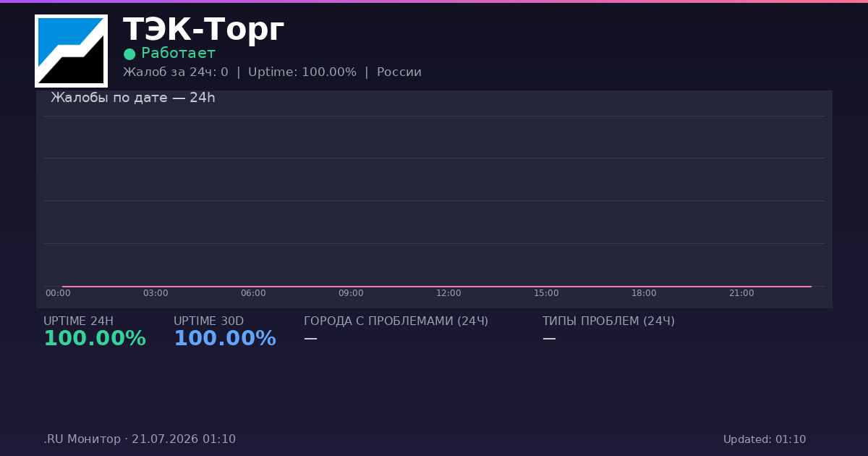Click the 18:00 time axis marker
Viewport: 868px width, 456px height.
(644, 293)
